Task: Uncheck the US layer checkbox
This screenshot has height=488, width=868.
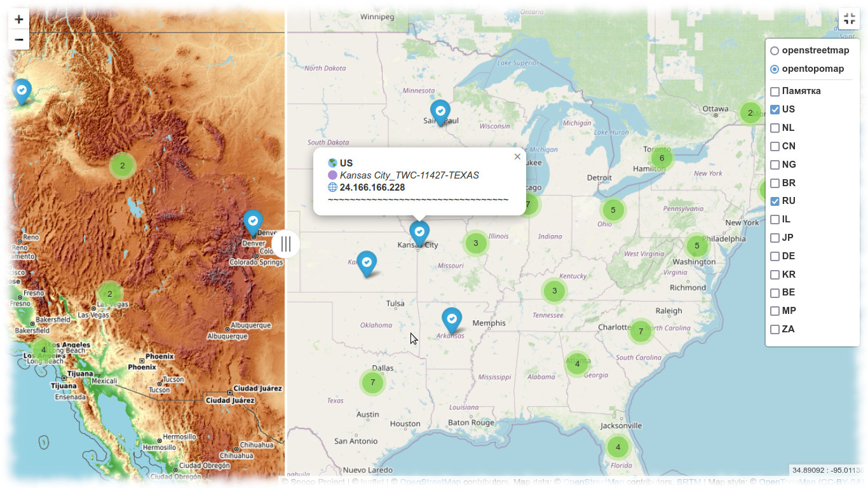Action: pos(775,109)
